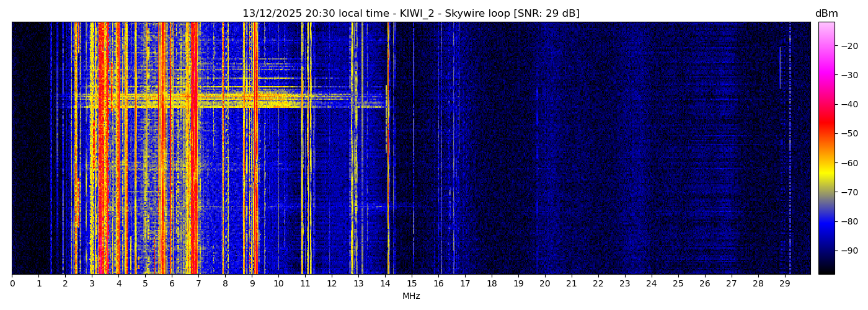Screen dimensions: 868x310
Task: Click the plot title showing KIWI_2 Skywire loop
Action: pyautogui.click(x=410, y=14)
